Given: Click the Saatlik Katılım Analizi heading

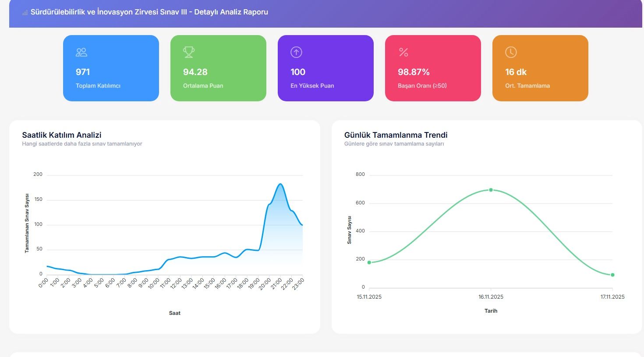Looking at the screenshot, I should point(62,135).
